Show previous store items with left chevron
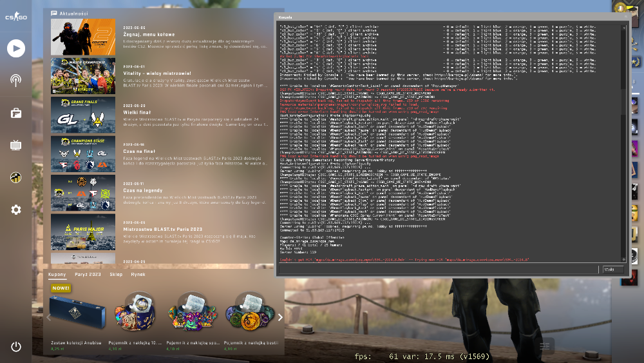This screenshot has height=363, width=644. tap(48, 317)
